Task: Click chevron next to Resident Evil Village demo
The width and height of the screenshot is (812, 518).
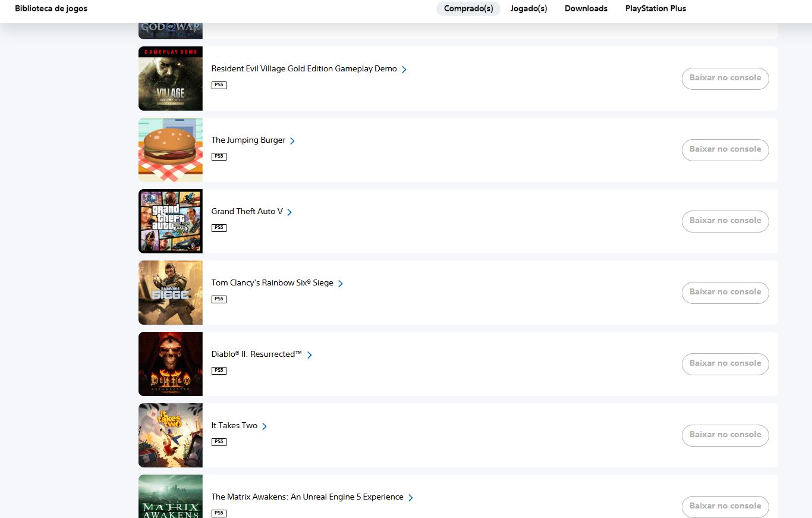Action: coord(404,70)
